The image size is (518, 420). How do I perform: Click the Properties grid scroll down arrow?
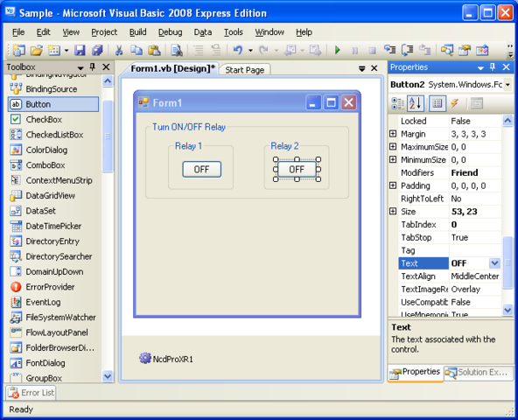[507, 310]
